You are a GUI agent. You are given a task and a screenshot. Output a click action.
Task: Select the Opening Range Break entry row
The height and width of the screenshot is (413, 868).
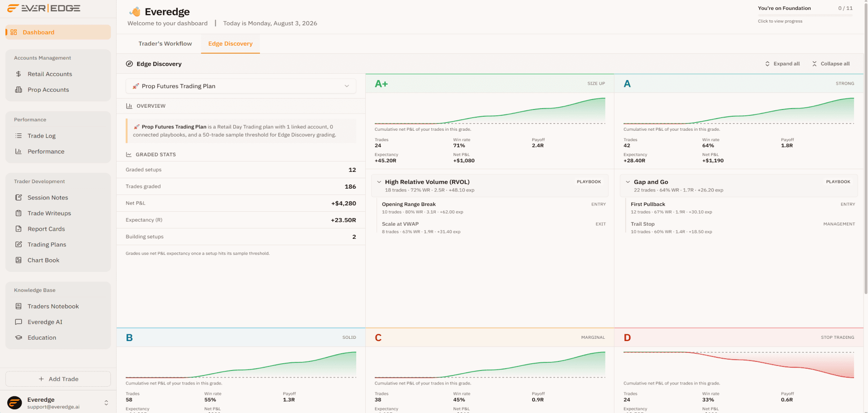pyautogui.click(x=494, y=208)
